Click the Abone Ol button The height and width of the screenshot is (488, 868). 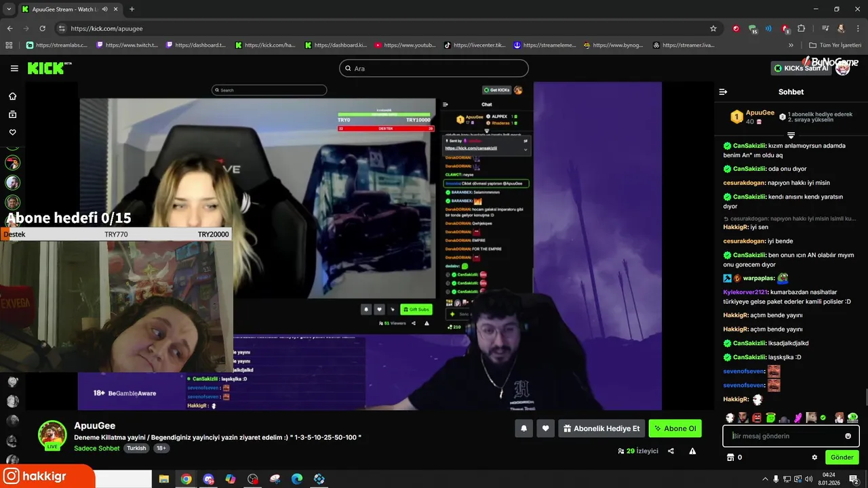(x=675, y=428)
